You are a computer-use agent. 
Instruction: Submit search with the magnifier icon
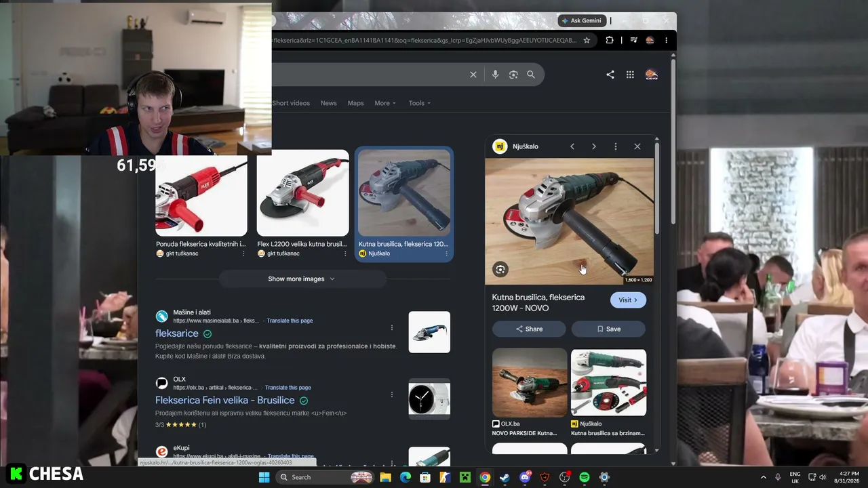click(531, 75)
